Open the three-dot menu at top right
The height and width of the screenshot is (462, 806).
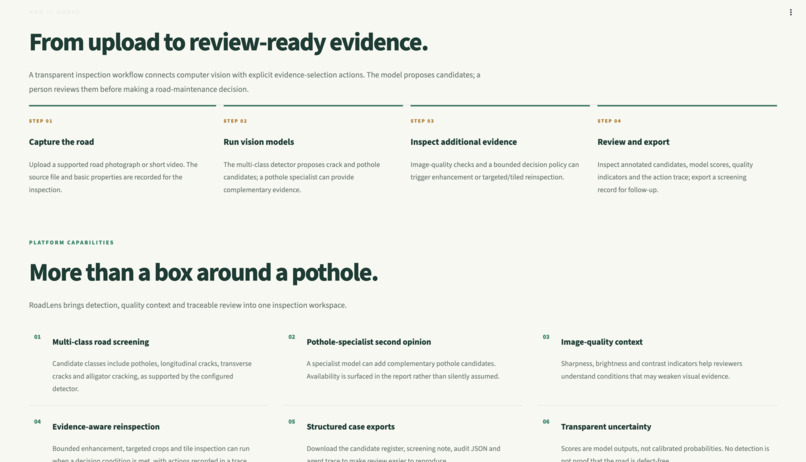pos(791,12)
